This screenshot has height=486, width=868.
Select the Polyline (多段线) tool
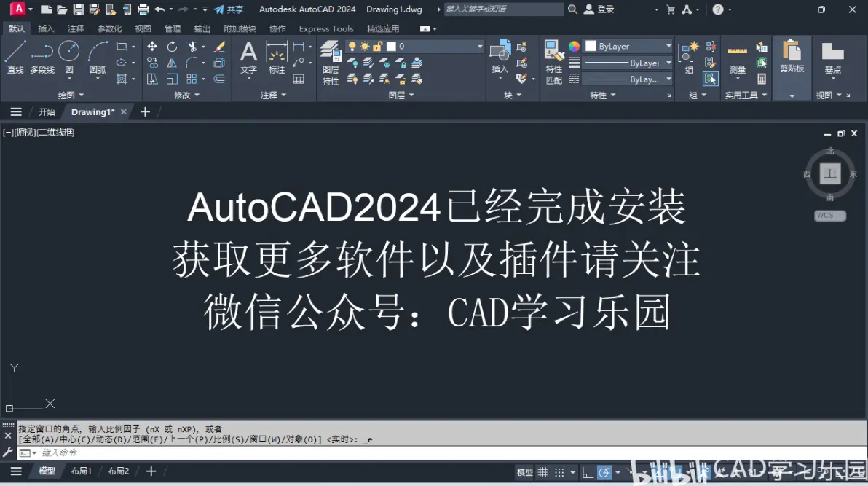(x=42, y=57)
